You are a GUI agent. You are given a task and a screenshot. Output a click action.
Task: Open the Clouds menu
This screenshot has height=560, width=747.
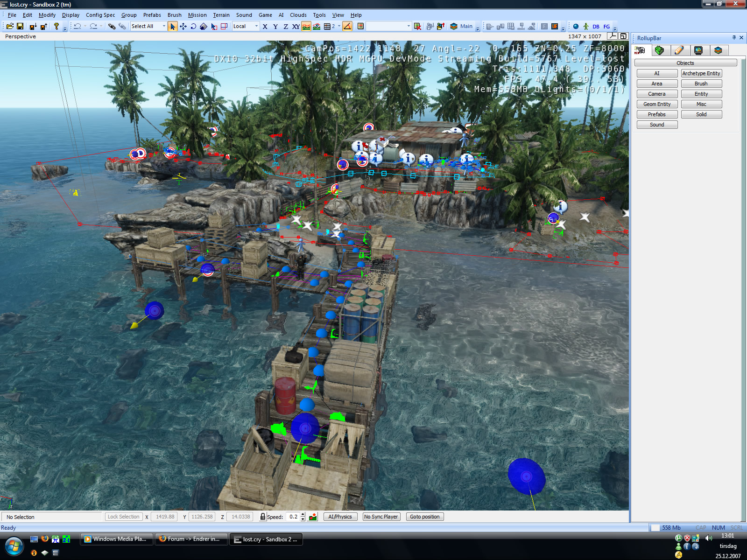coord(298,15)
